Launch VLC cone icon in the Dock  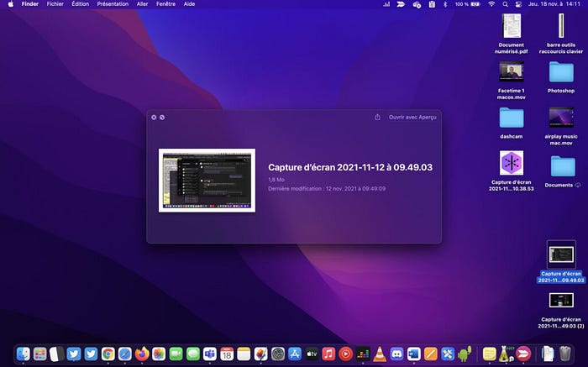pos(380,354)
